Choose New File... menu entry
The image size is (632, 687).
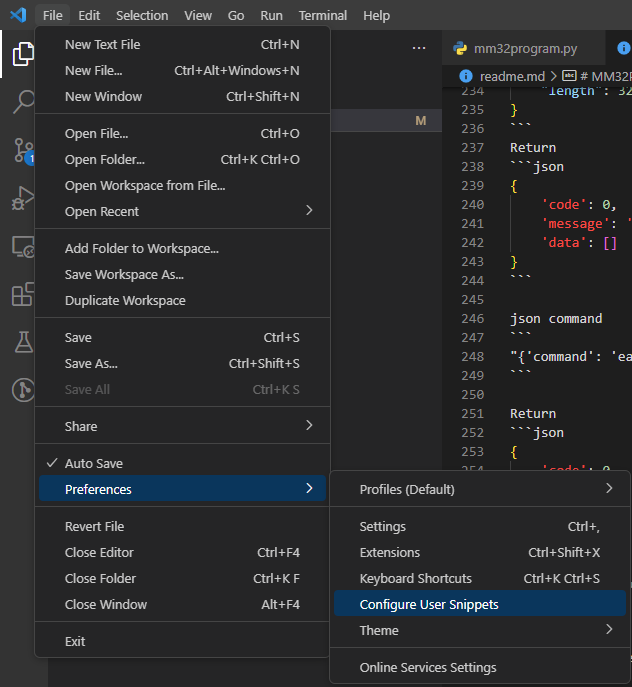(182, 70)
